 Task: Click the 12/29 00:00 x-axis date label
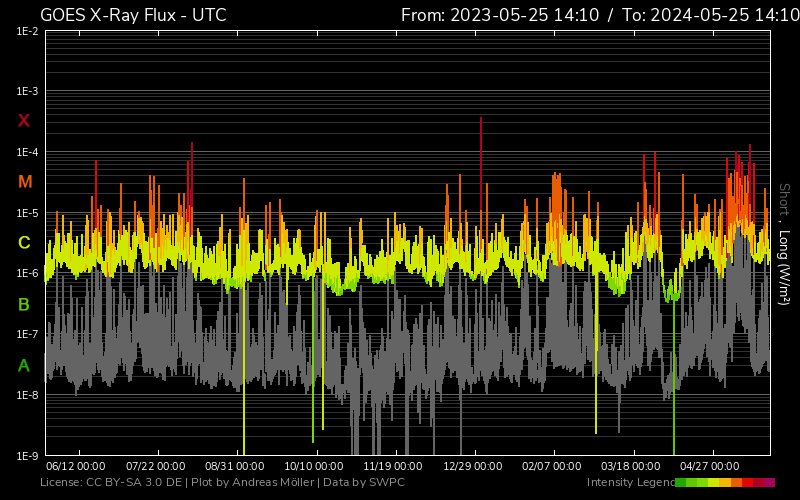click(x=472, y=466)
